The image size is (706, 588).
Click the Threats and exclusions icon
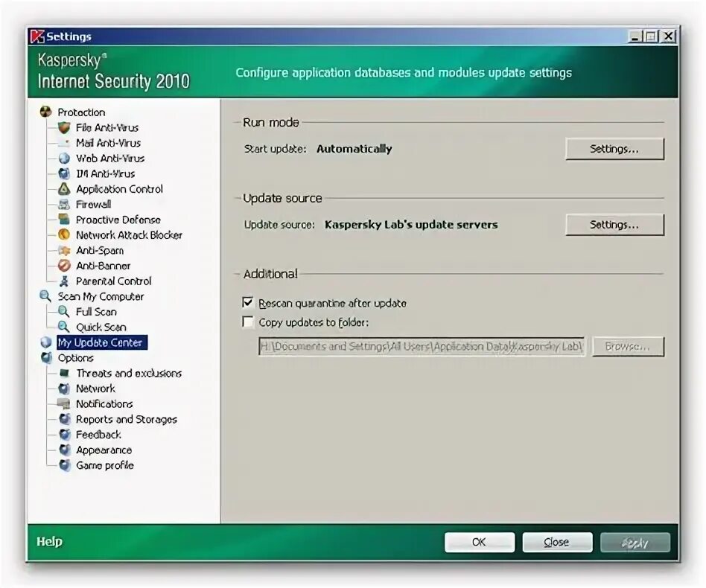[x=64, y=372]
